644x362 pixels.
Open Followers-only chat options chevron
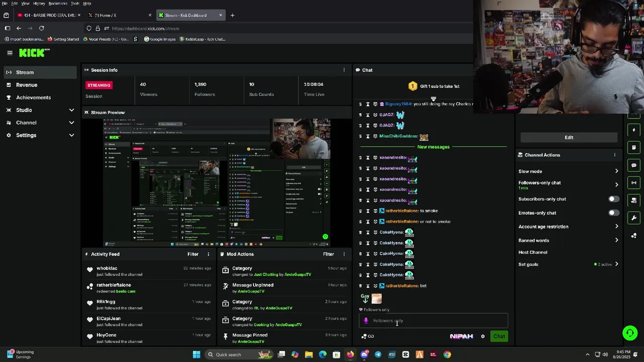(616, 185)
